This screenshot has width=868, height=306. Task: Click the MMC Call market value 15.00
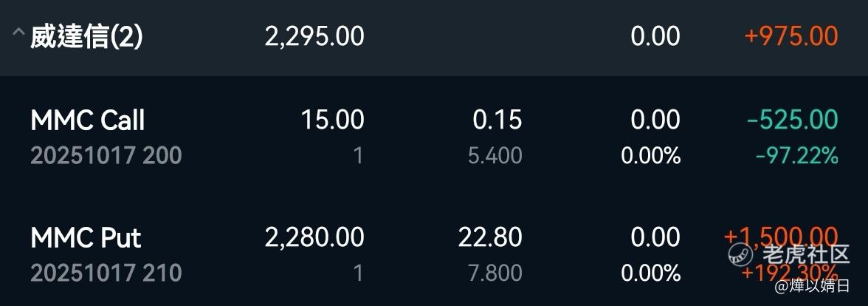tap(332, 120)
